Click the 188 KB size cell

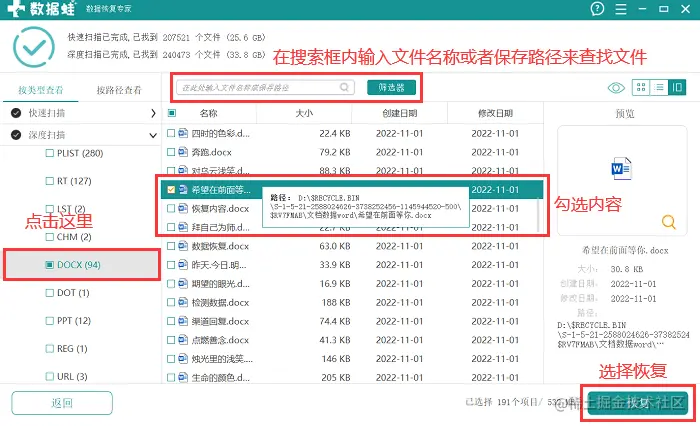[x=336, y=302]
